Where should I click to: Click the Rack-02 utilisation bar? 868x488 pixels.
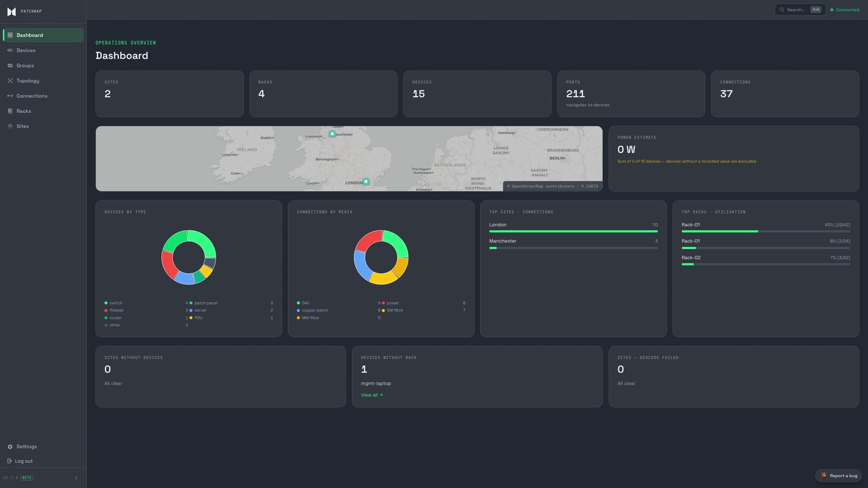point(766,264)
